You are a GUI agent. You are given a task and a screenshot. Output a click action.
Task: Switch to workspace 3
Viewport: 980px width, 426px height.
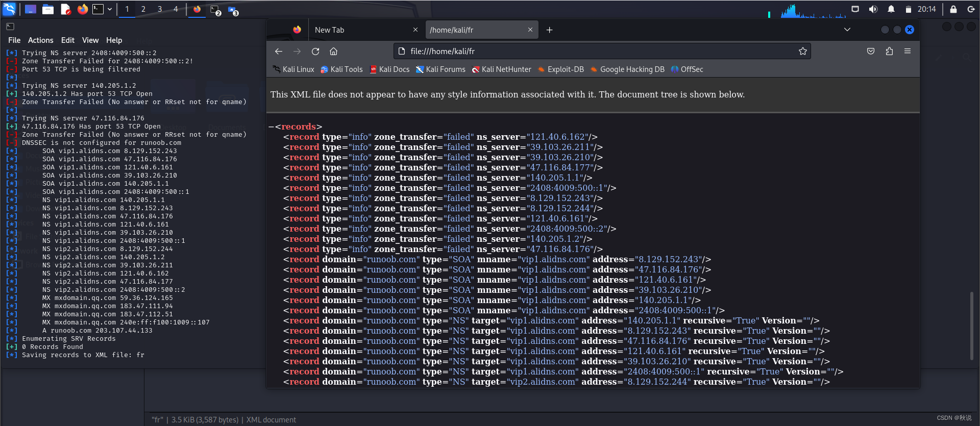(x=160, y=9)
